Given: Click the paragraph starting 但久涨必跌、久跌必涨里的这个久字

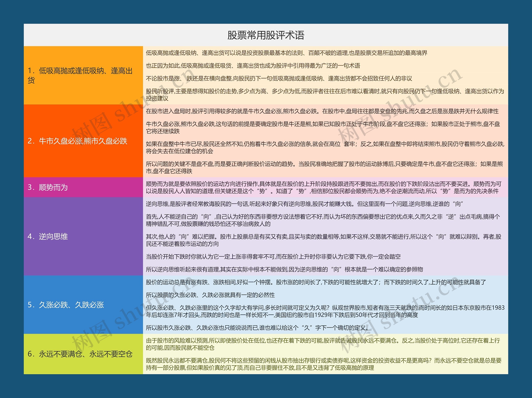Looking at the screenshot, I should pyautogui.click(x=325, y=311).
